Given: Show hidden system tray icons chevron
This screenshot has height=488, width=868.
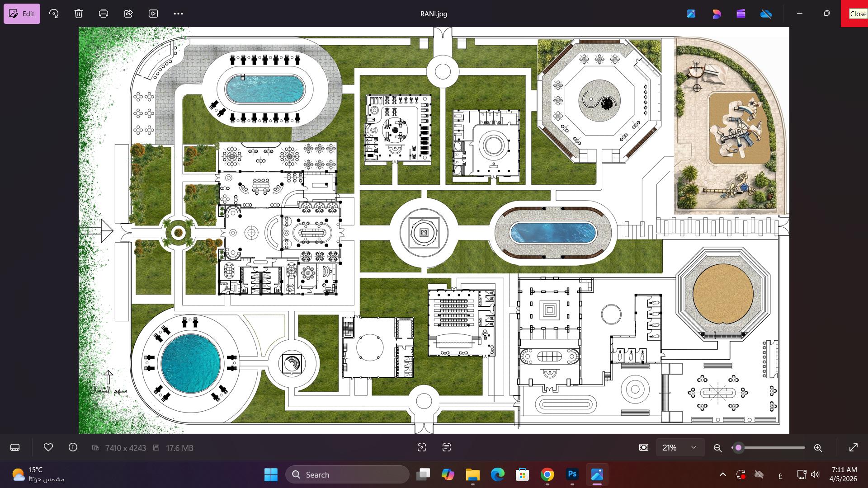Looking at the screenshot, I should pyautogui.click(x=723, y=475).
